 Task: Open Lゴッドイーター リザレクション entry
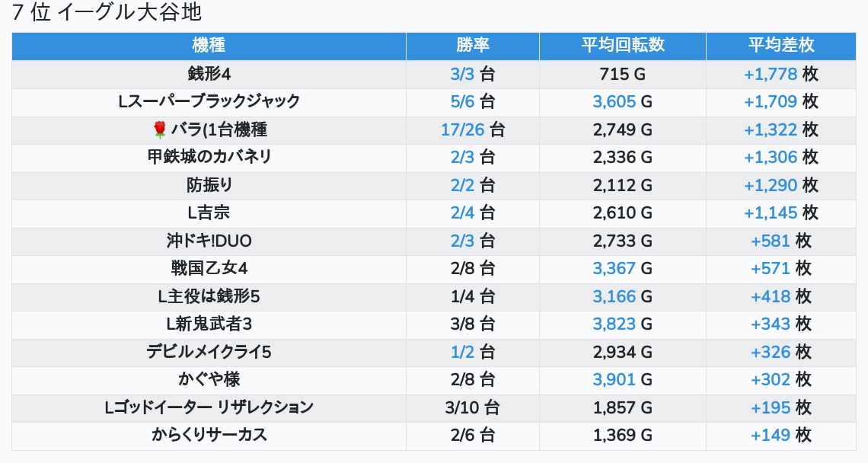[209, 407]
